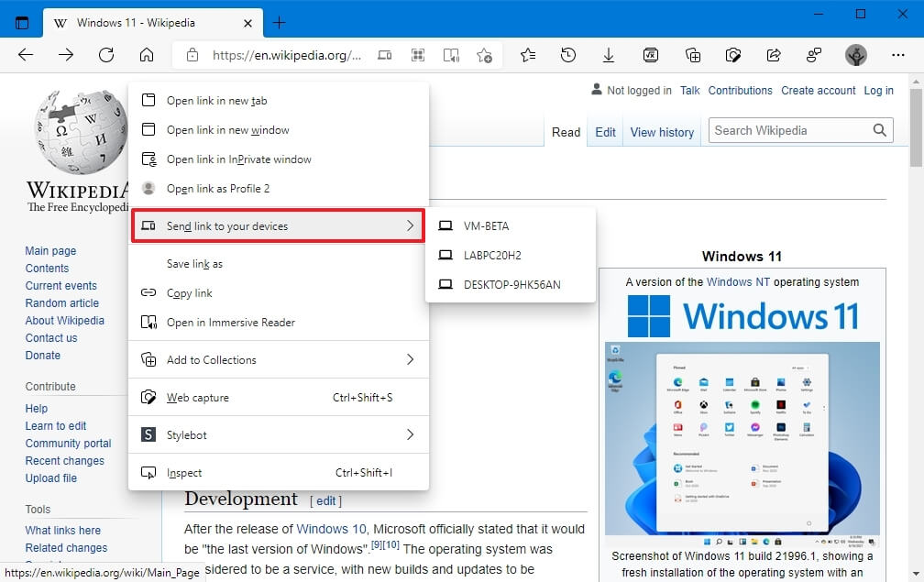Click the site lock icon in address bar

point(192,55)
